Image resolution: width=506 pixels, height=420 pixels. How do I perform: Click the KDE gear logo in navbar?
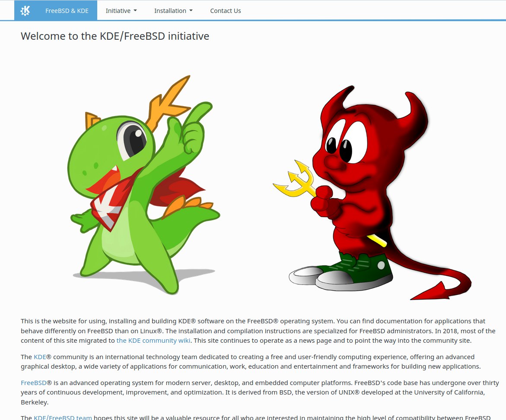pos(25,11)
